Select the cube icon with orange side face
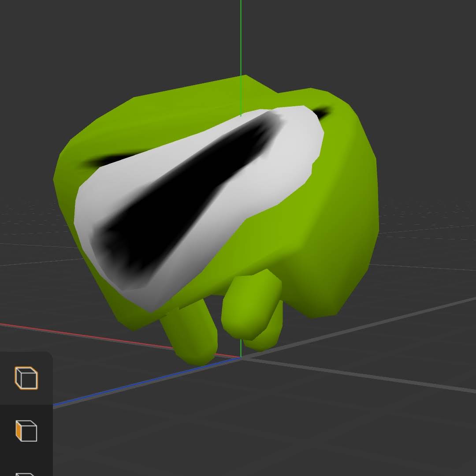The width and height of the screenshot is (476, 476). (26, 431)
